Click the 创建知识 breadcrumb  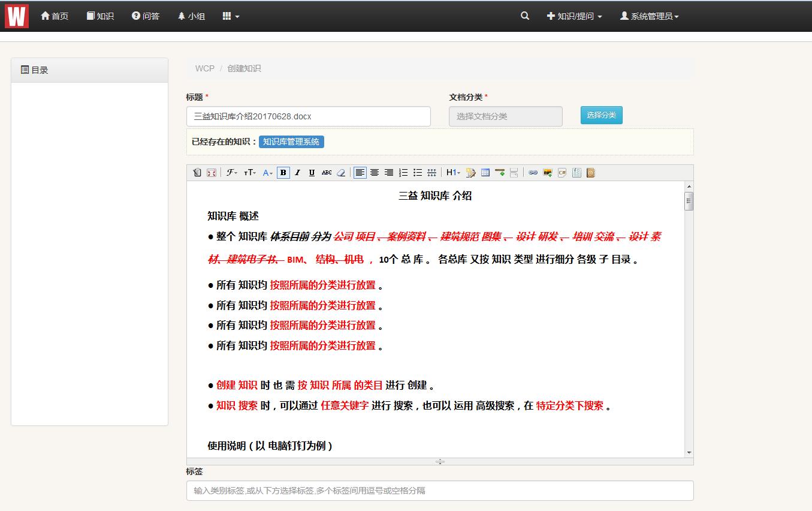pos(244,68)
